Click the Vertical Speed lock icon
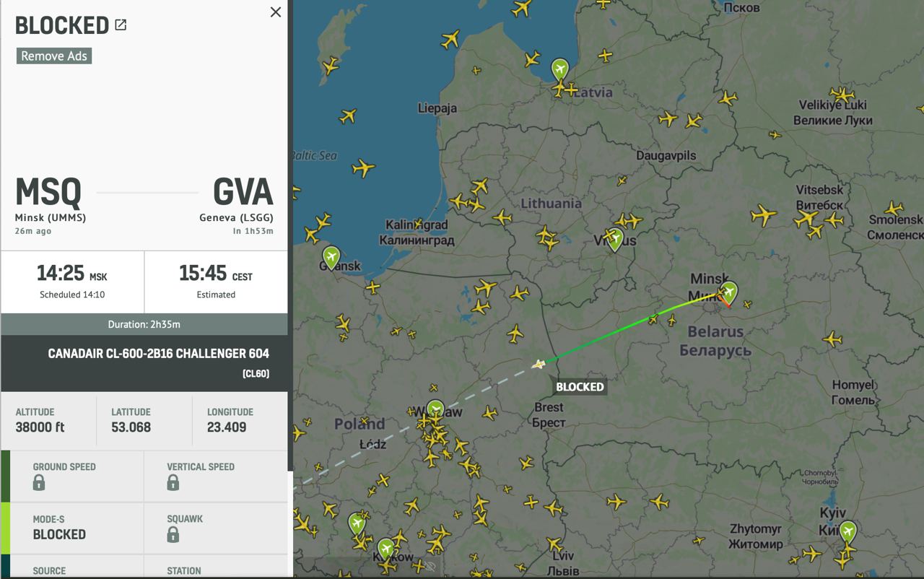This screenshot has height=579, width=924. pos(173,483)
